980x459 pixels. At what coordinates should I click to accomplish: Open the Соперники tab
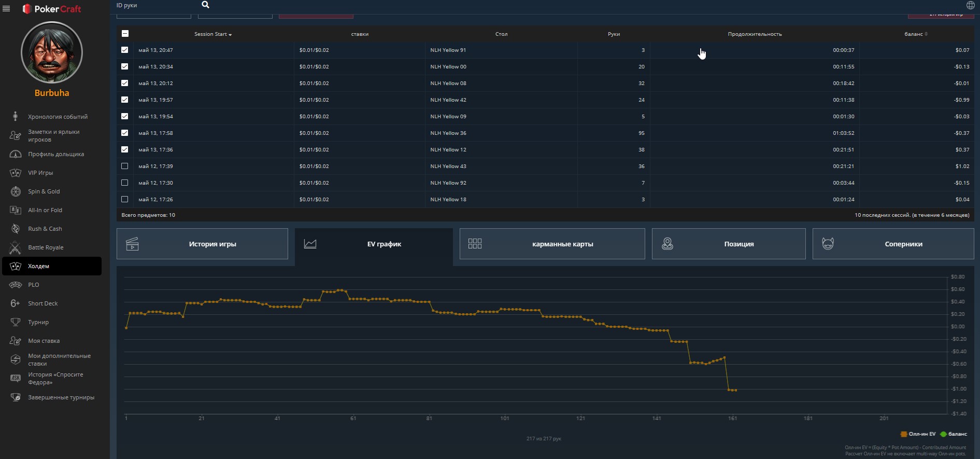pos(893,244)
